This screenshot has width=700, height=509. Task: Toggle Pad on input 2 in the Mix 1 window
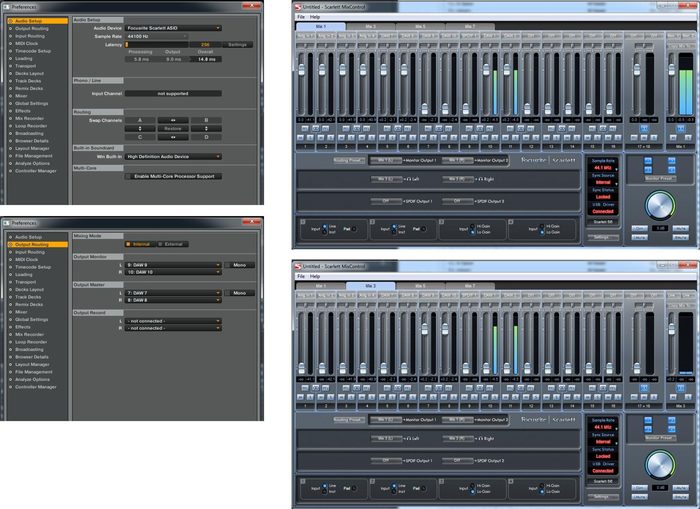click(x=424, y=229)
